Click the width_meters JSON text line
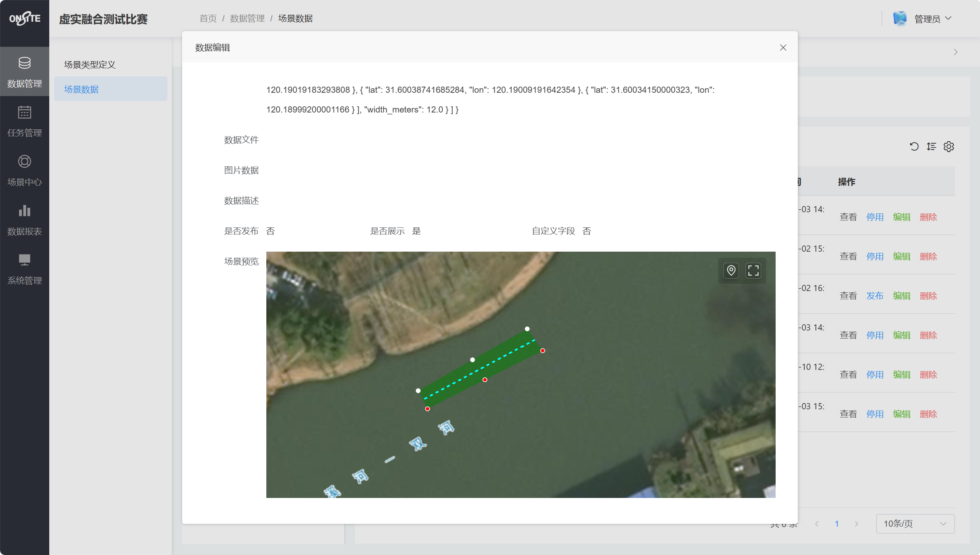Screen dimensions: 980x555 [362, 110]
